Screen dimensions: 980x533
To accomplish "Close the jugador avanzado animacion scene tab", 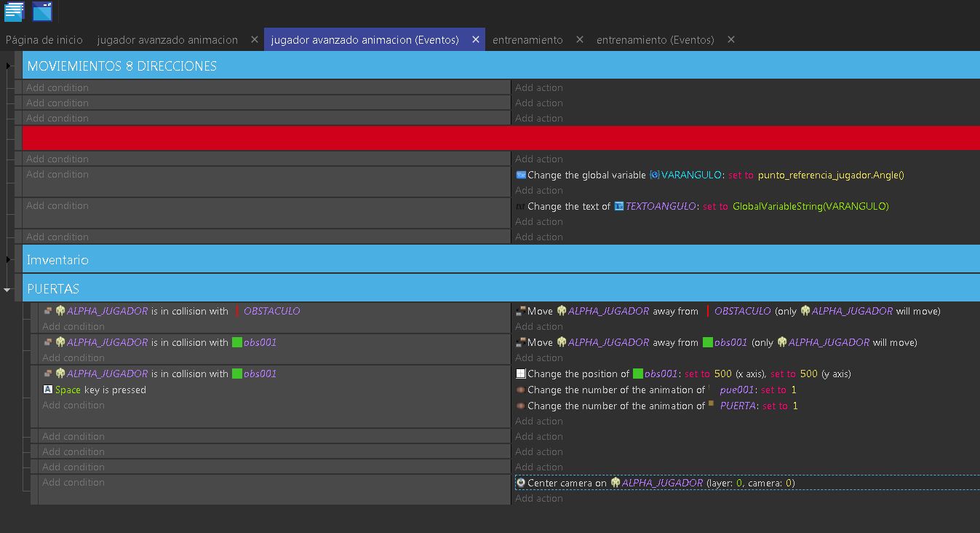I will (x=255, y=40).
